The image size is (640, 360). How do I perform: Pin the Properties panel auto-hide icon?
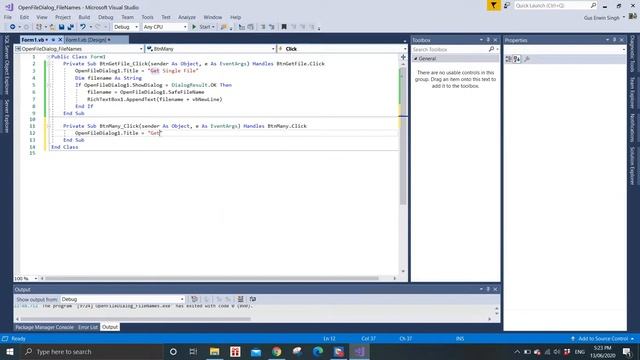(x=614, y=40)
